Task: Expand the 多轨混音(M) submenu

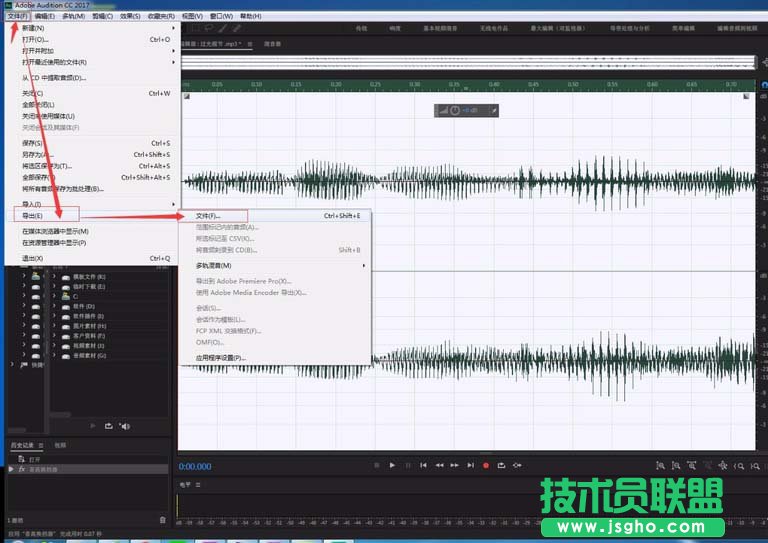Action: pos(276,265)
